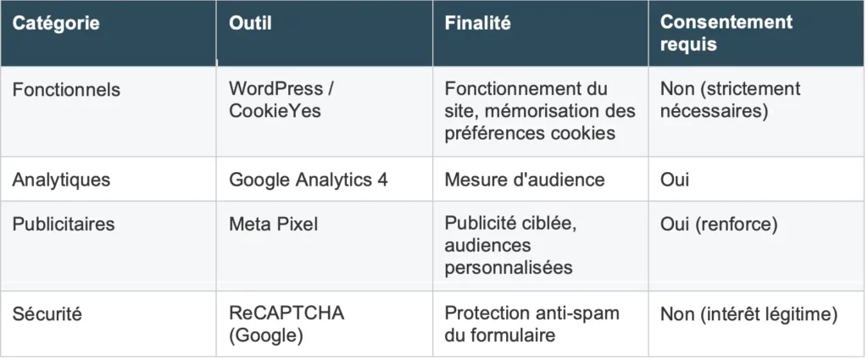The width and height of the screenshot is (868, 361).
Task: Click the Outil column header
Action: tap(251, 24)
